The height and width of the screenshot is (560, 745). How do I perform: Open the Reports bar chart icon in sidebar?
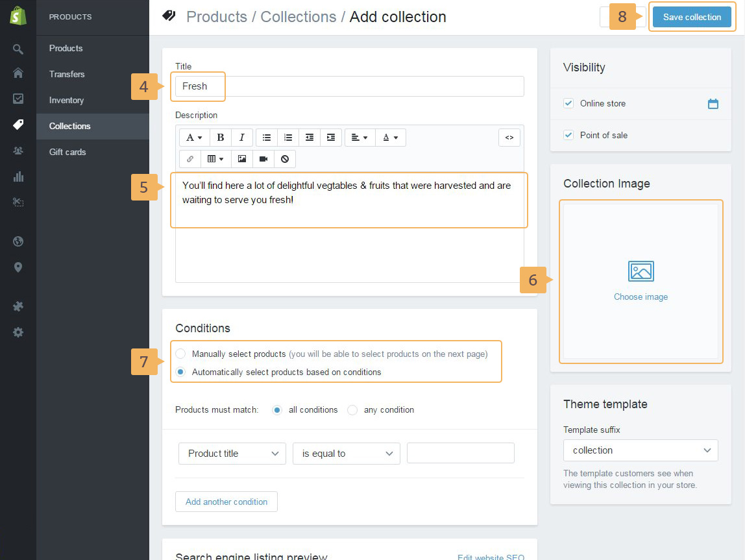(18, 177)
